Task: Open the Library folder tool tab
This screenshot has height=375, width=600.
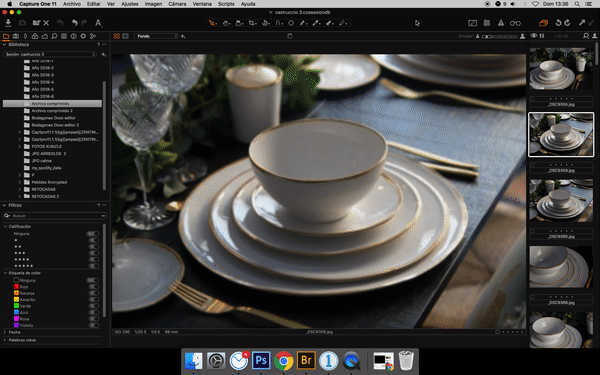Action: [x=6, y=36]
